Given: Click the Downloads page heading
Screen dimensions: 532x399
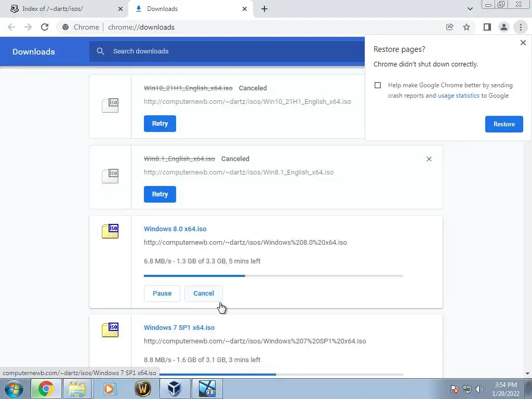Looking at the screenshot, I should coord(34,51).
